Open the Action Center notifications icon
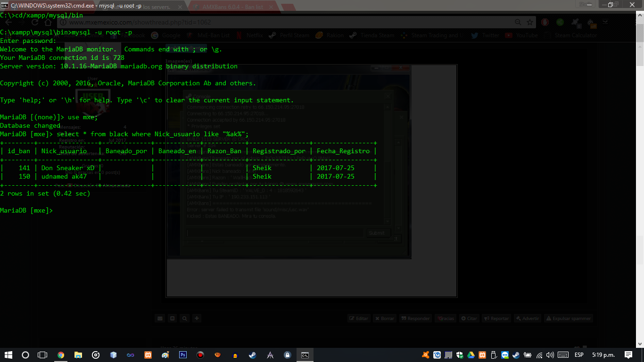Screen dimensions: 644x362 tap(628, 355)
